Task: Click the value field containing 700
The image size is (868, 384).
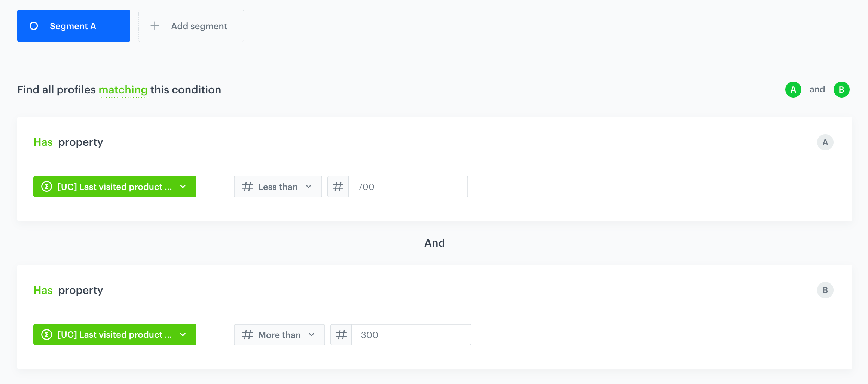Action: click(x=408, y=187)
